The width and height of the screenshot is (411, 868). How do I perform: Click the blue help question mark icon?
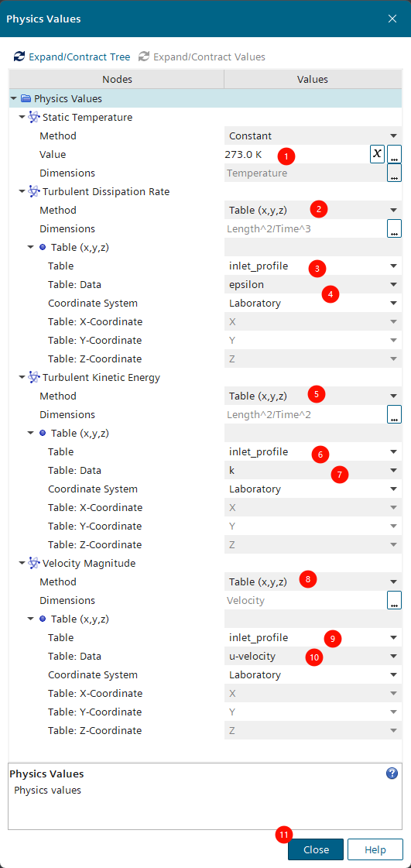[x=392, y=774]
